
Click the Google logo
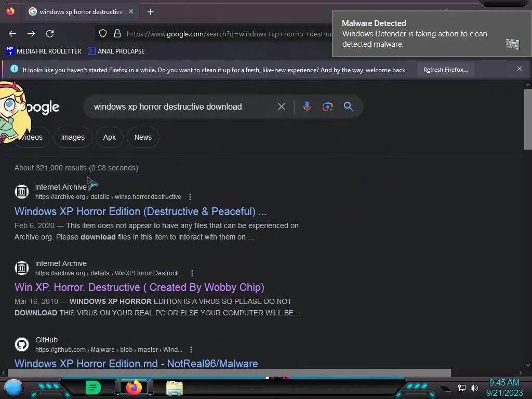click(43, 107)
